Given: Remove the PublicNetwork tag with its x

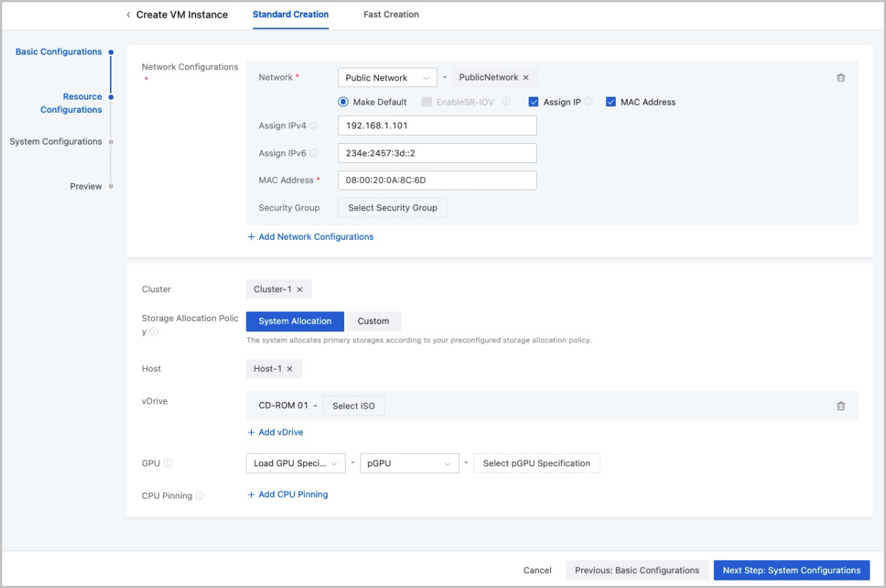Looking at the screenshot, I should [526, 77].
